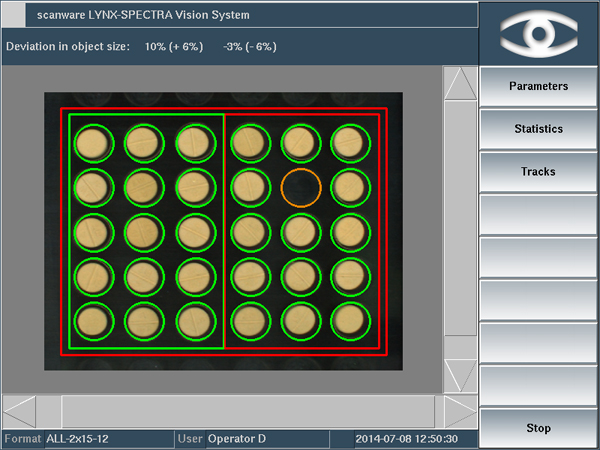Click the scanware LYNX-SPECTRA Vision System title

pos(143,15)
